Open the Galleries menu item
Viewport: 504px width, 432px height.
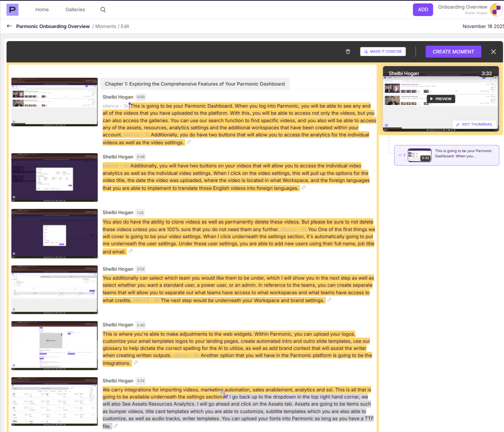coord(75,10)
